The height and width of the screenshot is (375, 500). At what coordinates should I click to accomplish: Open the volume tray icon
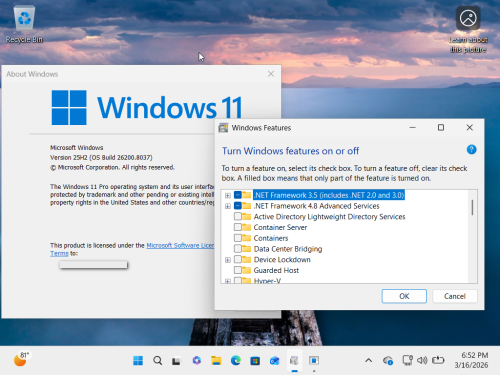pyautogui.click(x=422, y=360)
